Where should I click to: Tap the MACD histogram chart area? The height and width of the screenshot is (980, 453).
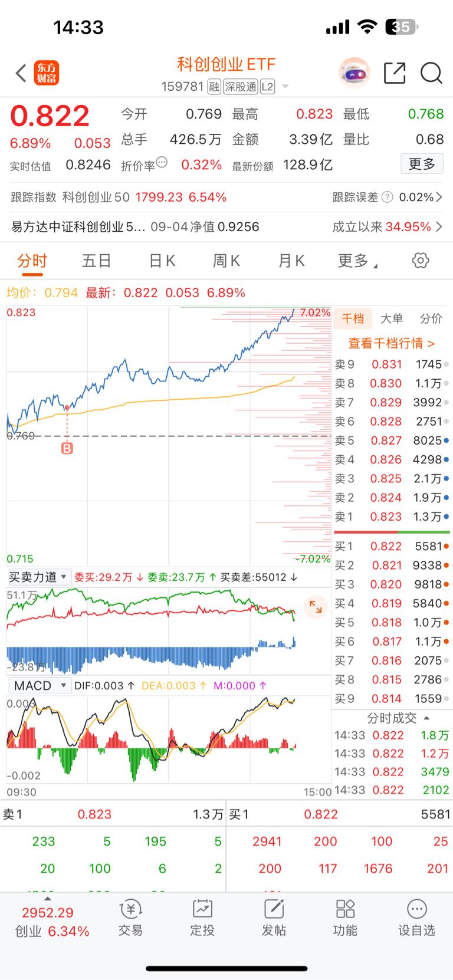pyautogui.click(x=169, y=740)
